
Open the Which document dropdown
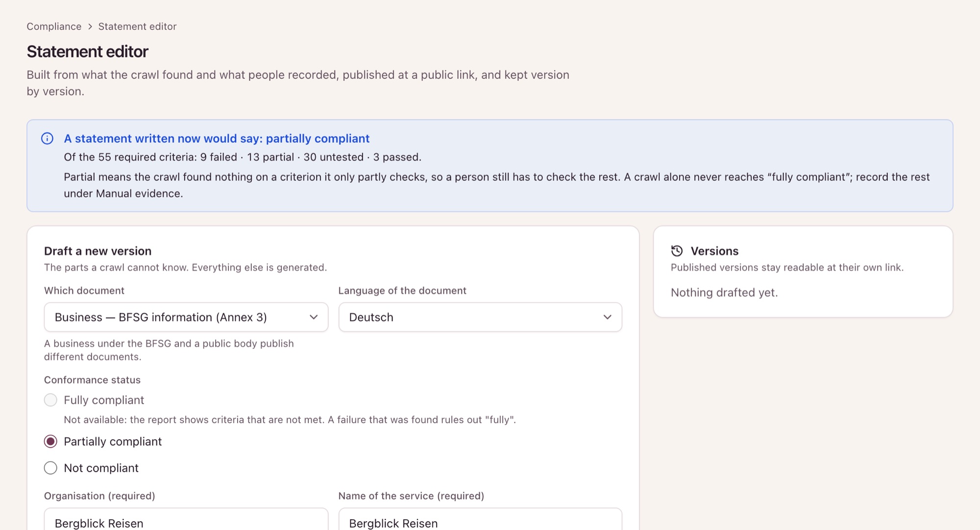tap(186, 317)
